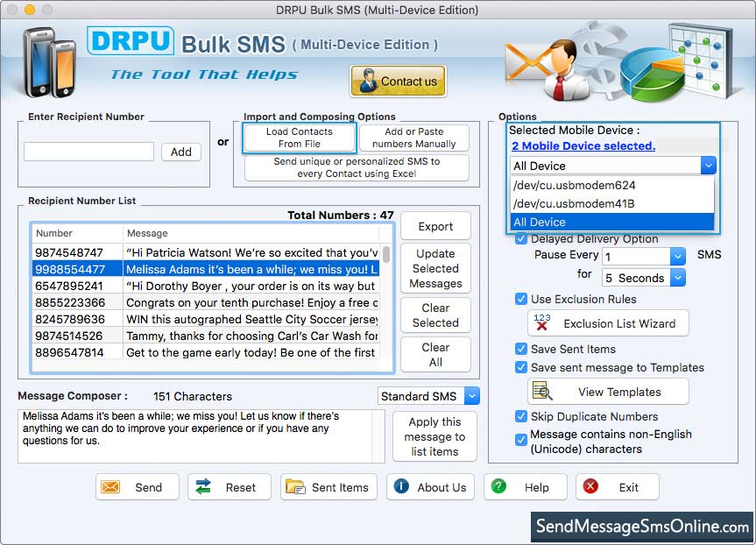
Task: Toggle Use Exclusion Rules checkbox
Action: [x=520, y=299]
